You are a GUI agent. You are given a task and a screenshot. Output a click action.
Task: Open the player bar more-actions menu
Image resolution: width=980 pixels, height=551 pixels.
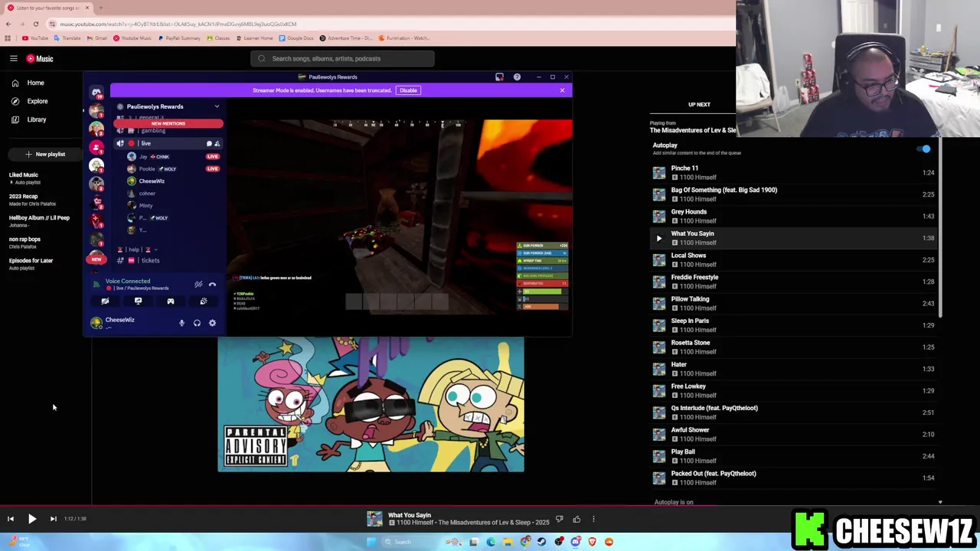593,520
